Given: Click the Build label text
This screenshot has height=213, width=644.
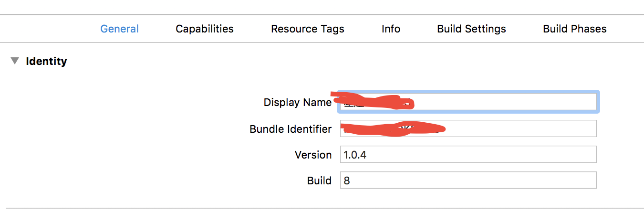Looking at the screenshot, I should 319,181.
